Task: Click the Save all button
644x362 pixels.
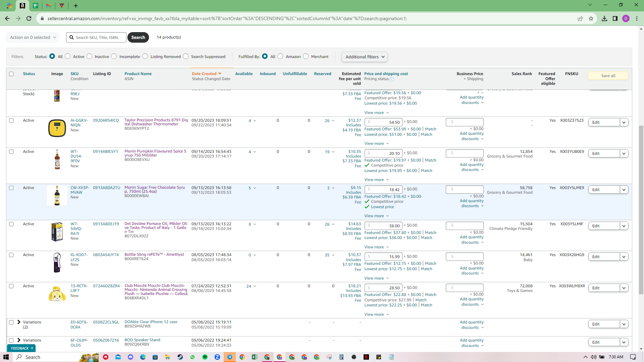Action: pyautogui.click(x=608, y=76)
